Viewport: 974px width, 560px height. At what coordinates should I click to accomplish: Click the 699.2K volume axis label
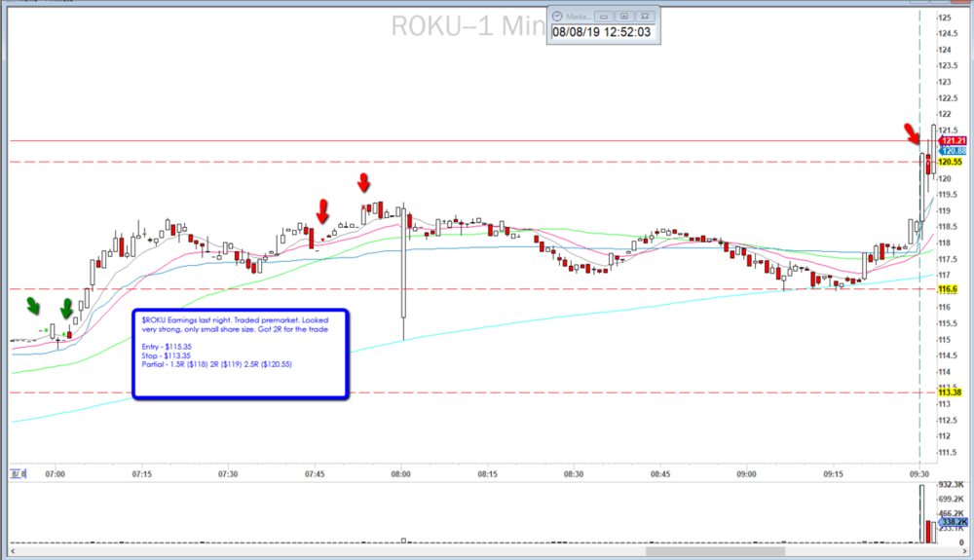pos(952,499)
